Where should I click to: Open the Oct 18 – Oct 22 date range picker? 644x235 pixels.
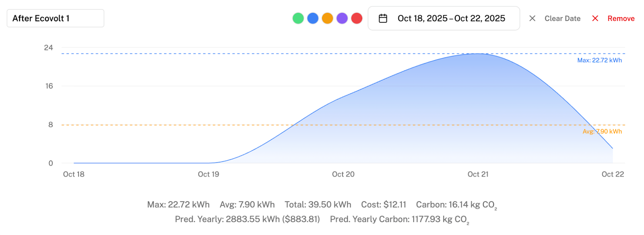pyautogui.click(x=451, y=18)
